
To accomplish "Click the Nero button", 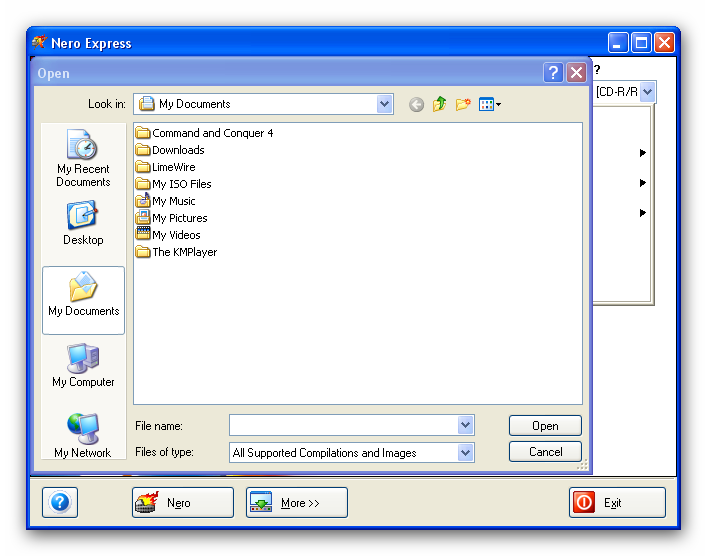I will pyautogui.click(x=183, y=502).
